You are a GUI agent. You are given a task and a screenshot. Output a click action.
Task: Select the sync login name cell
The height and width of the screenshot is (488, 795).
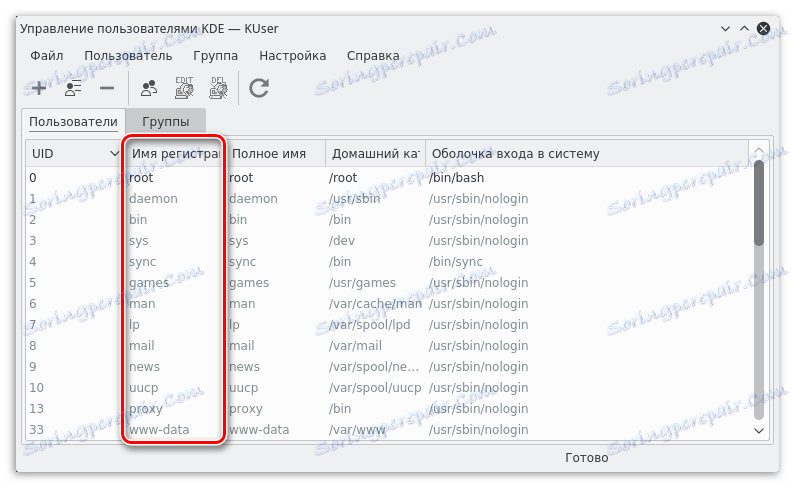coord(174,262)
